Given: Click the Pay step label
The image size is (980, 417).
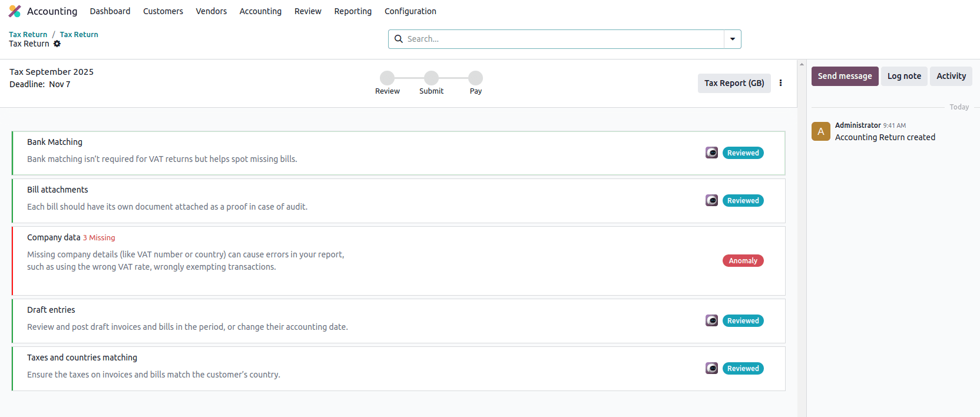Looking at the screenshot, I should point(476,91).
